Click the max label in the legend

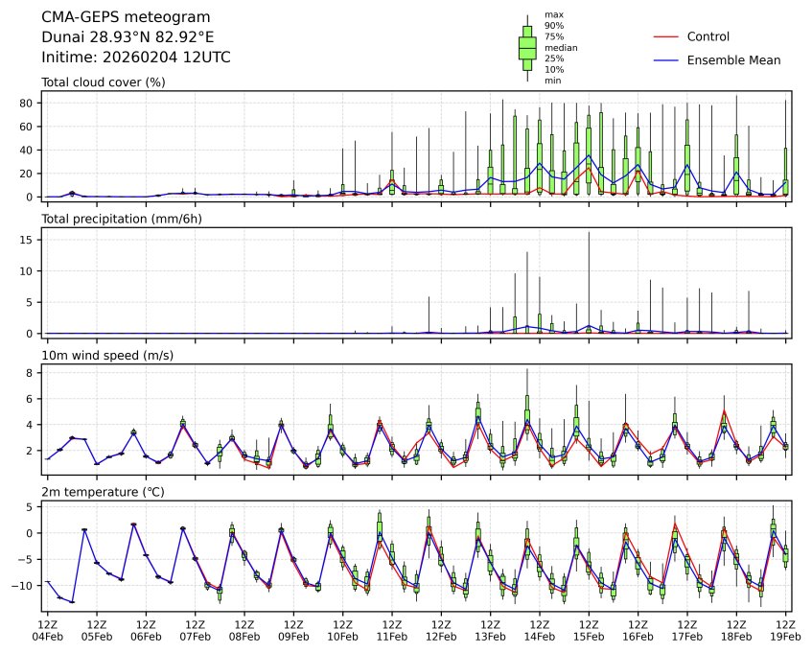tap(552, 14)
